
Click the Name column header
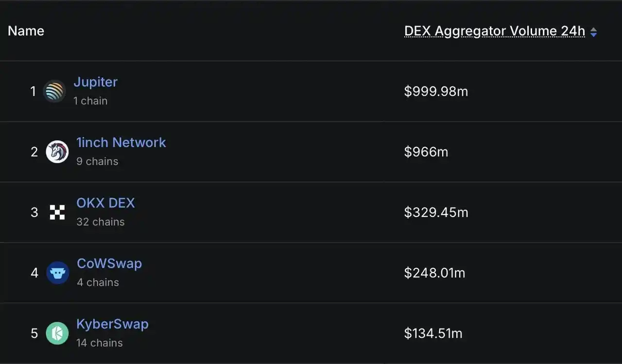tap(26, 31)
